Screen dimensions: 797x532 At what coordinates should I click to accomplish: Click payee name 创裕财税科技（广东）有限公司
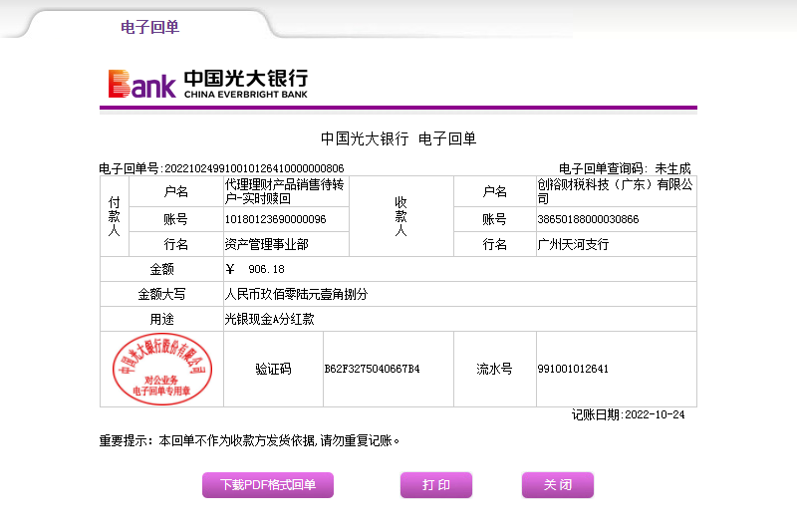click(x=615, y=191)
